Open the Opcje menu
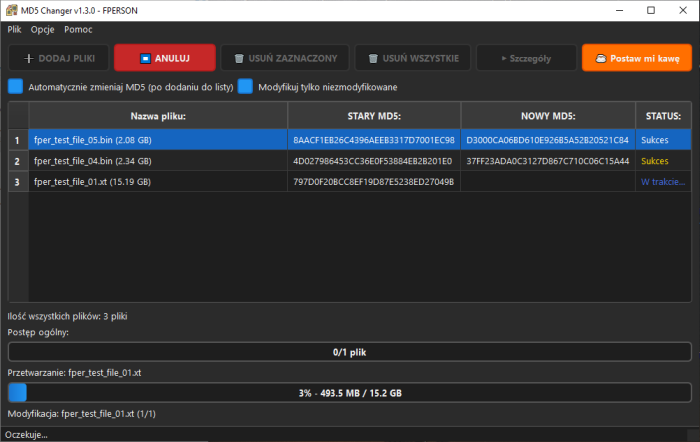Image resolution: width=700 pixels, height=442 pixels. 42,29
